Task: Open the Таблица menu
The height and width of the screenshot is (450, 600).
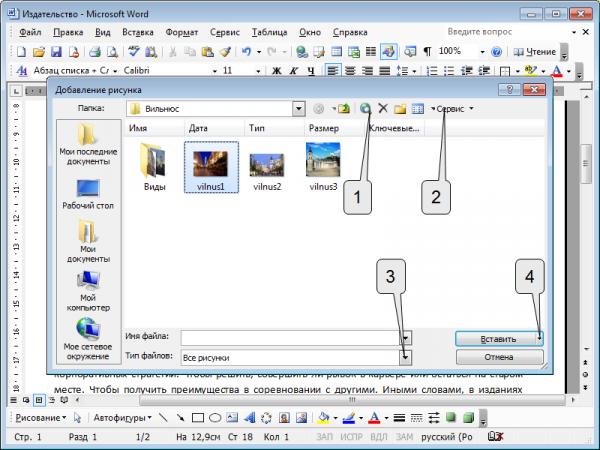Action: tap(269, 32)
